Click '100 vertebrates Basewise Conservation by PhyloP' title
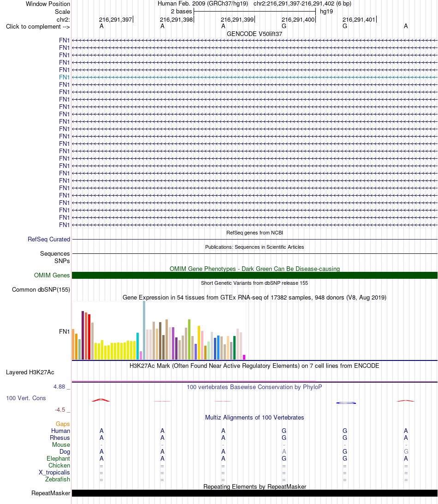This screenshot has width=438, height=504. (x=255, y=387)
